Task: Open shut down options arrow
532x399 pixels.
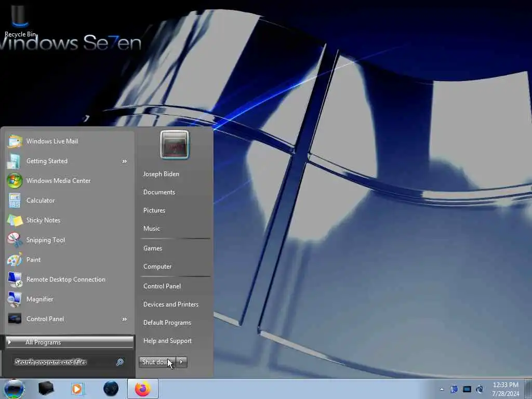Action: coord(181,362)
